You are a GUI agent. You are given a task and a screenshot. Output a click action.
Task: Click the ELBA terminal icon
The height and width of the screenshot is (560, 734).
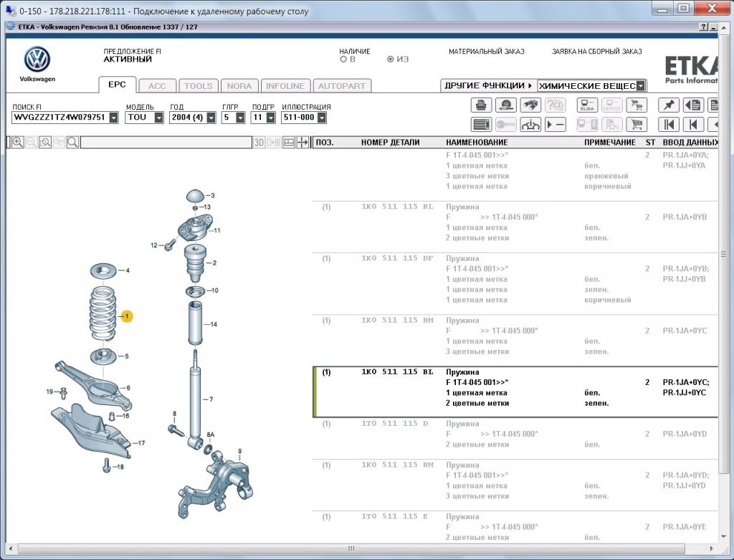(x=587, y=105)
